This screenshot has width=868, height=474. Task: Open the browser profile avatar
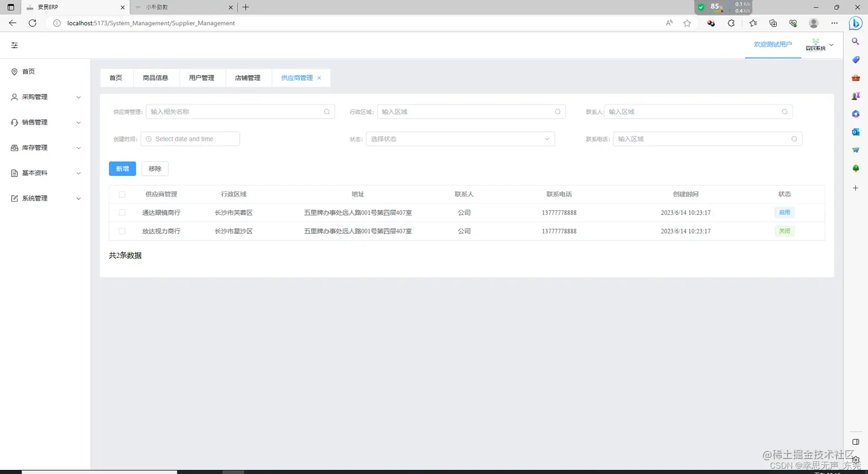click(x=813, y=23)
